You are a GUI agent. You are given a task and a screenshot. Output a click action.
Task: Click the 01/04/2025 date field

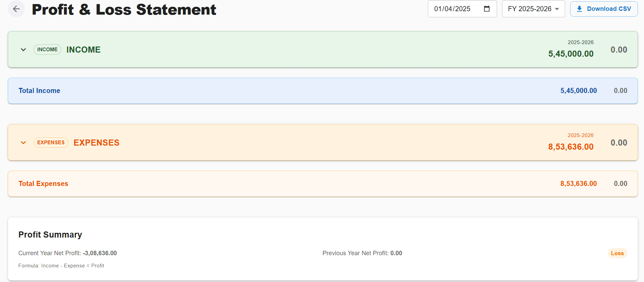point(452,9)
